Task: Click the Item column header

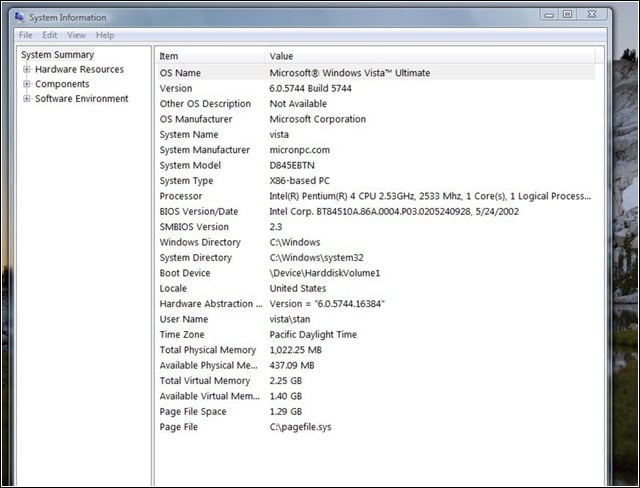Action: [169, 56]
